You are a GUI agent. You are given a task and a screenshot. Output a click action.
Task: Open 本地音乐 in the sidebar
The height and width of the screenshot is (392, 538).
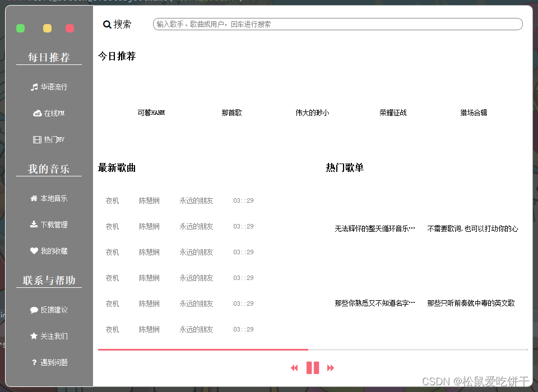(49, 198)
